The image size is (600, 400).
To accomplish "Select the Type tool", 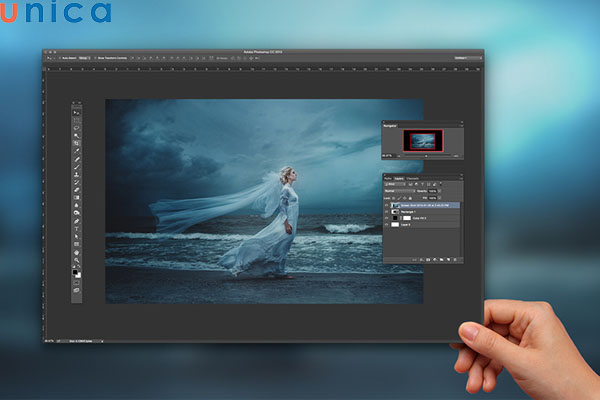I will pyautogui.click(x=77, y=229).
